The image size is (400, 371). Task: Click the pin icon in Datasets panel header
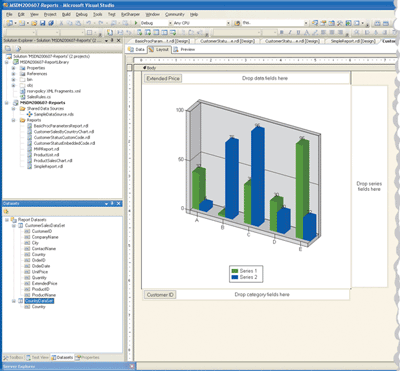[x=112, y=203]
